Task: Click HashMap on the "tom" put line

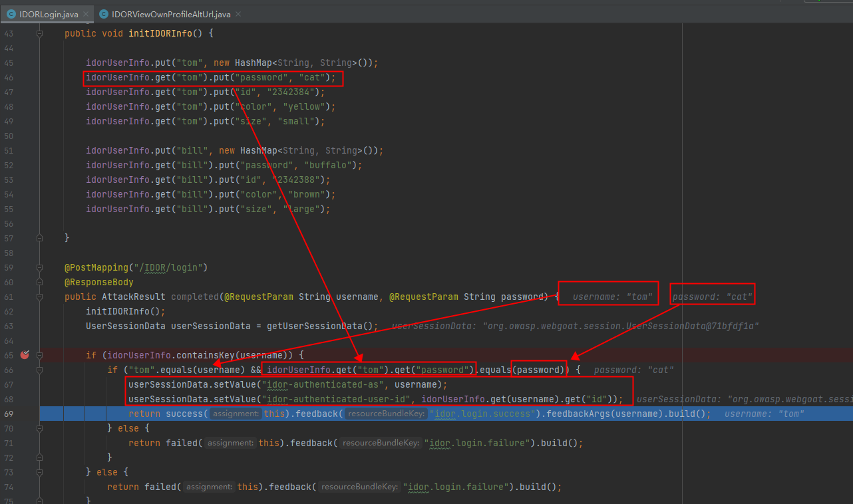Action: click(254, 63)
